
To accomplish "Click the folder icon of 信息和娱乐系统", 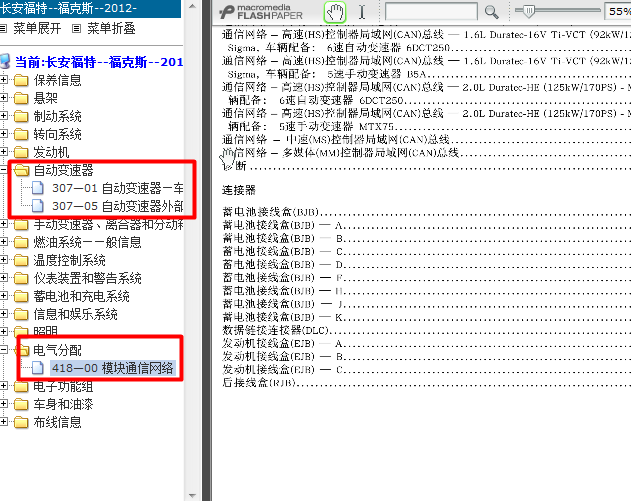I will coord(21,314).
